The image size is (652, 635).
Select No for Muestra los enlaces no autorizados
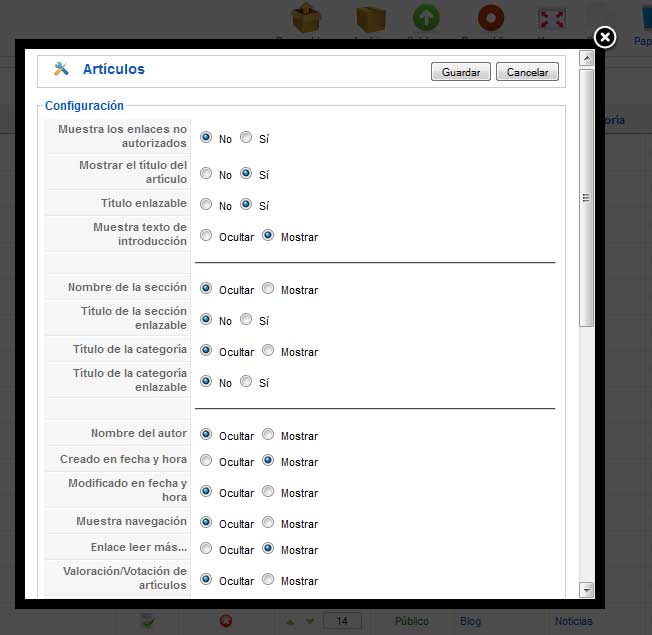[206, 137]
